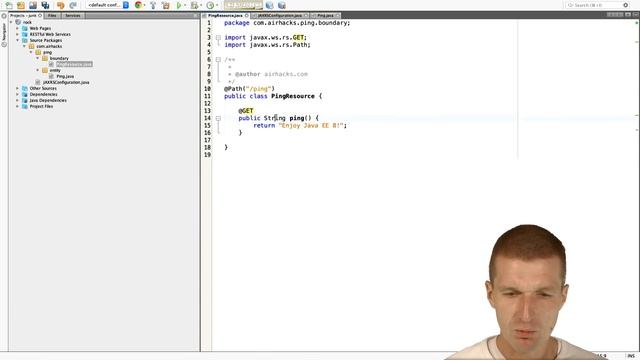The width and height of the screenshot is (640, 360).
Task: Expand the Dependencies node
Action: [x=18, y=94]
